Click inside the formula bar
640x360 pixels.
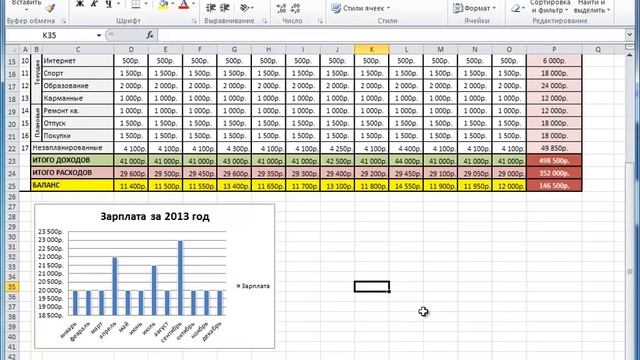pyautogui.click(x=391, y=36)
